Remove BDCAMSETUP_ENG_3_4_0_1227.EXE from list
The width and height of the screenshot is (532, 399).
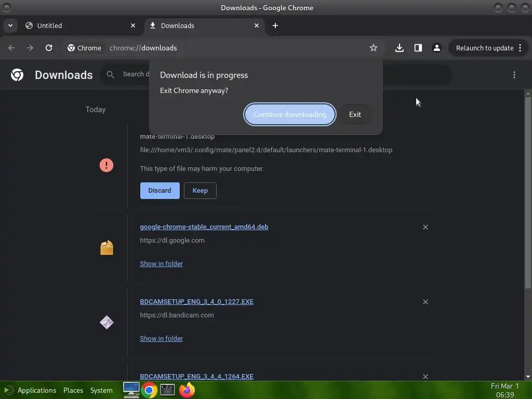pyautogui.click(x=425, y=302)
